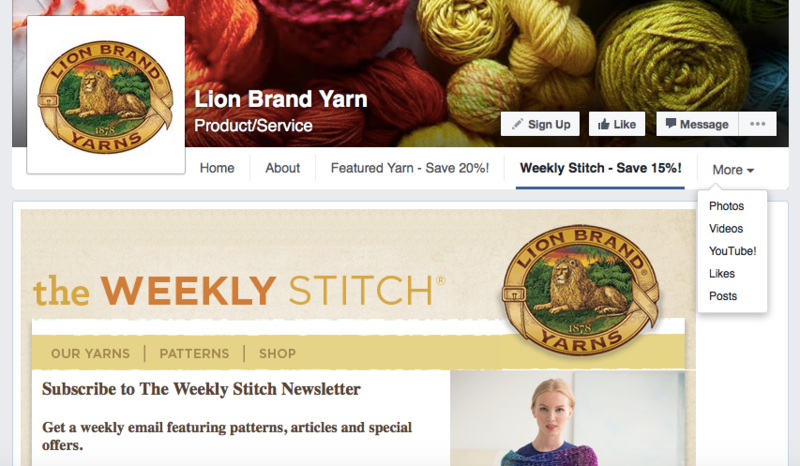Click the OUR YARNS link

tap(90, 353)
